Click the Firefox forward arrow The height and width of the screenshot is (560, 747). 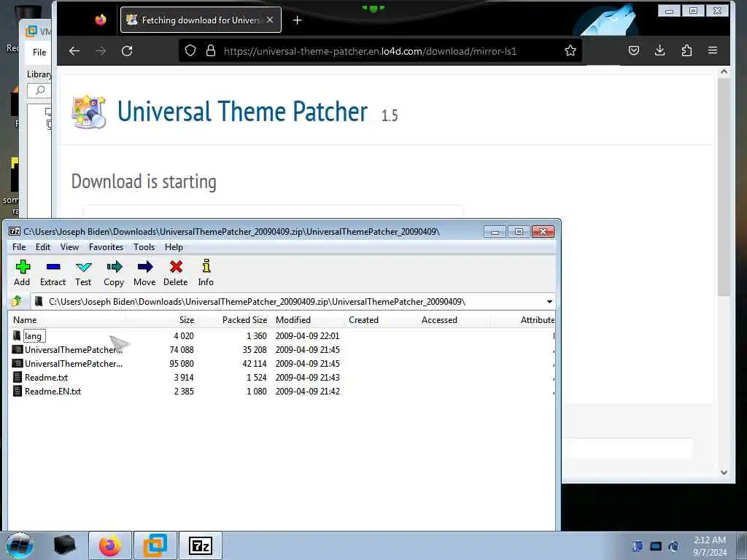click(101, 51)
